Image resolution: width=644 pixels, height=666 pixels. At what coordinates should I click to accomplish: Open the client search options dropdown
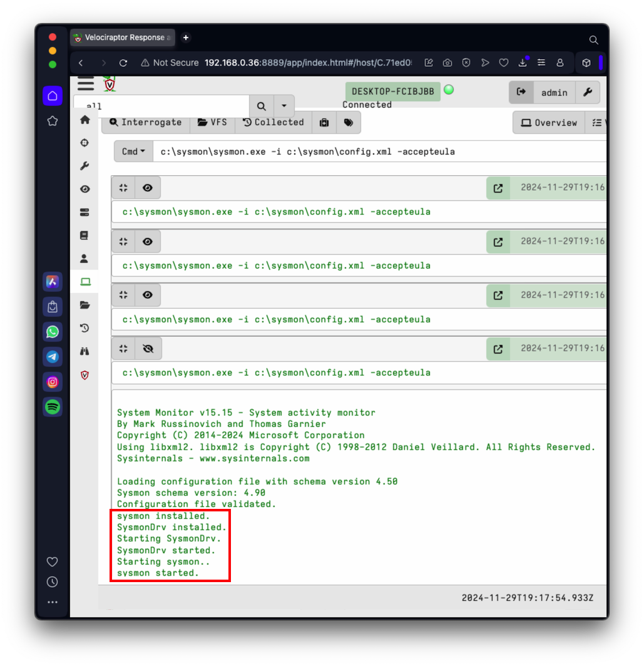[x=284, y=105]
